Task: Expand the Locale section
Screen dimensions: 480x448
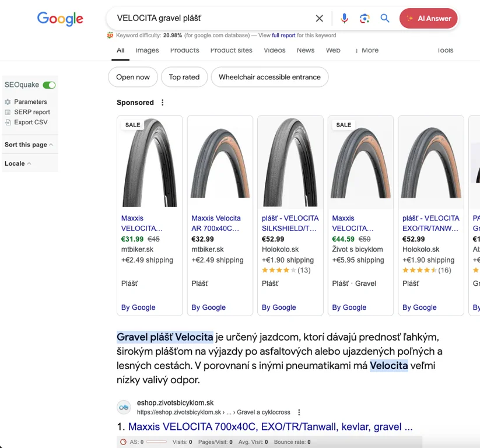Action: point(17,164)
